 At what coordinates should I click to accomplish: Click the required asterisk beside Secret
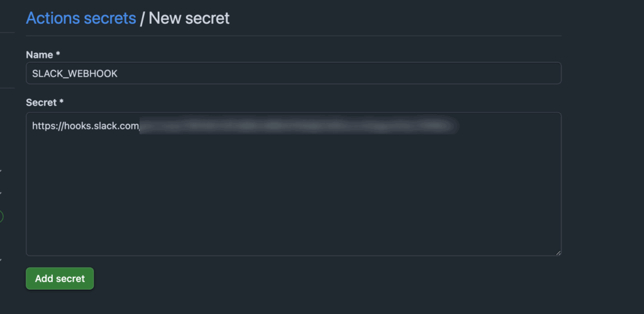point(62,102)
